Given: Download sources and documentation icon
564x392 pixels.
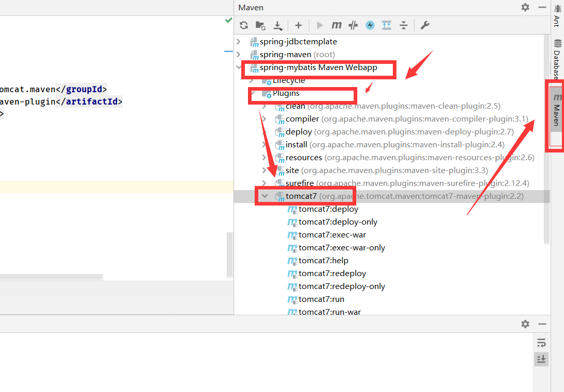Looking at the screenshot, I should point(278,25).
